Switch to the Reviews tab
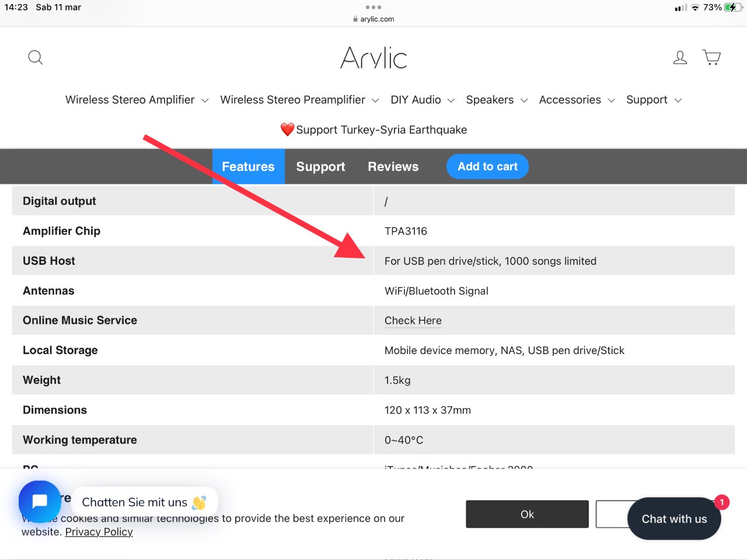The image size is (747, 560). point(393,167)
